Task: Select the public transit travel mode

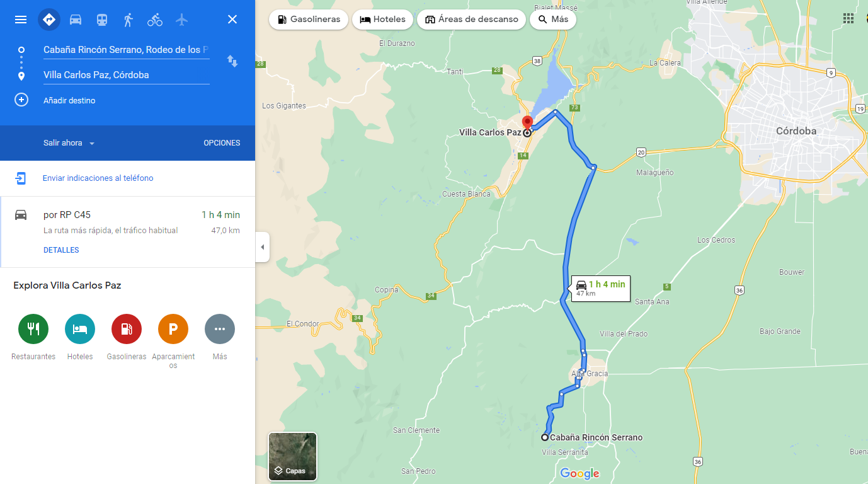Action: pyautogui.click(x=102, y=20)
